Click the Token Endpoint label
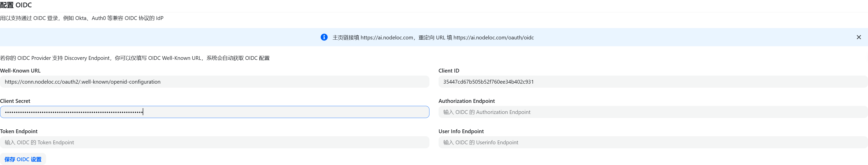Screen dimensions: 868x165 (x=19, y=131)
